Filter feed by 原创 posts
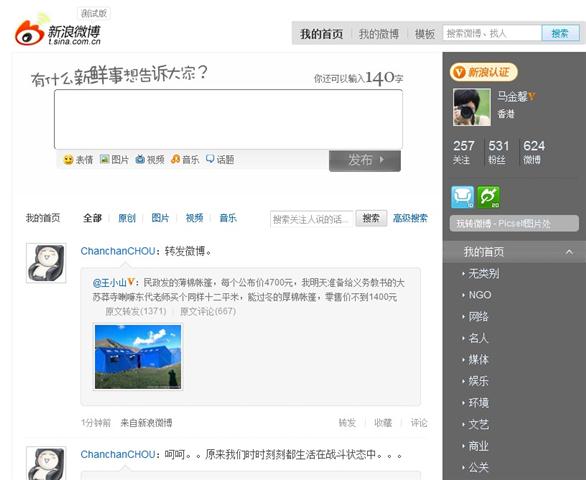This screenshot has width=586, height=480. 127,218
